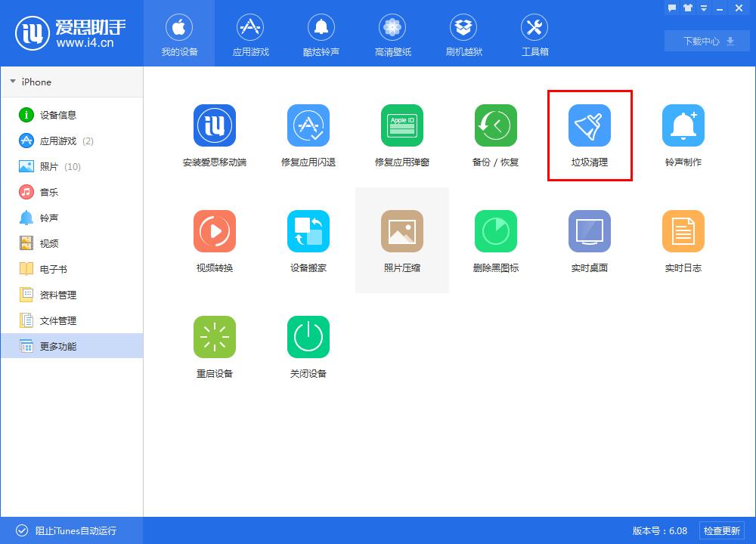Click 检查更新 button
The width and height of the screenshot is (756, 544).
coord(722,530)
